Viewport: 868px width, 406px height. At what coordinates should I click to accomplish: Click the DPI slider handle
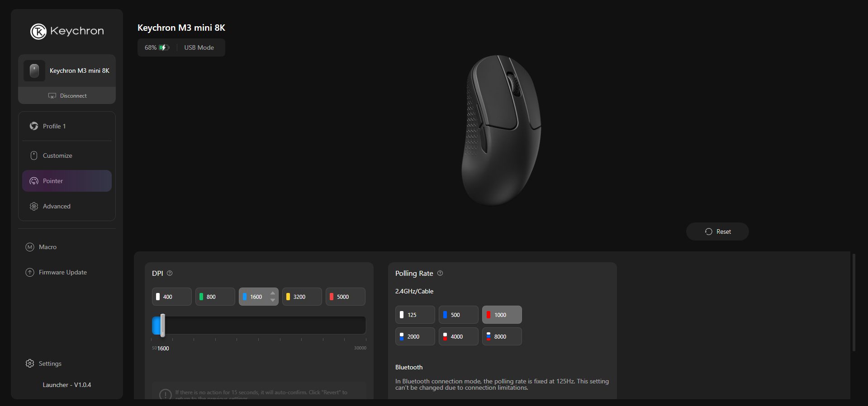click(162, 325)
